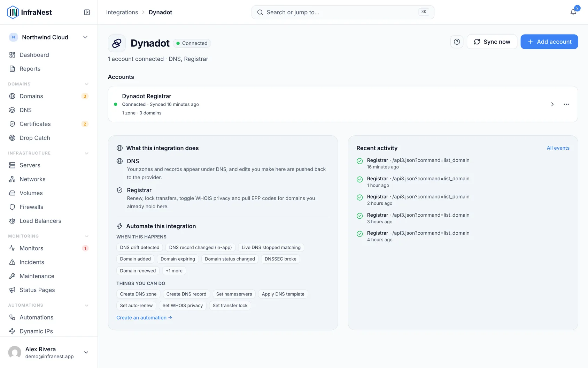Choose the Set transfer lock action chip
The image size is (588, 368).
click(x=230, y=306)
